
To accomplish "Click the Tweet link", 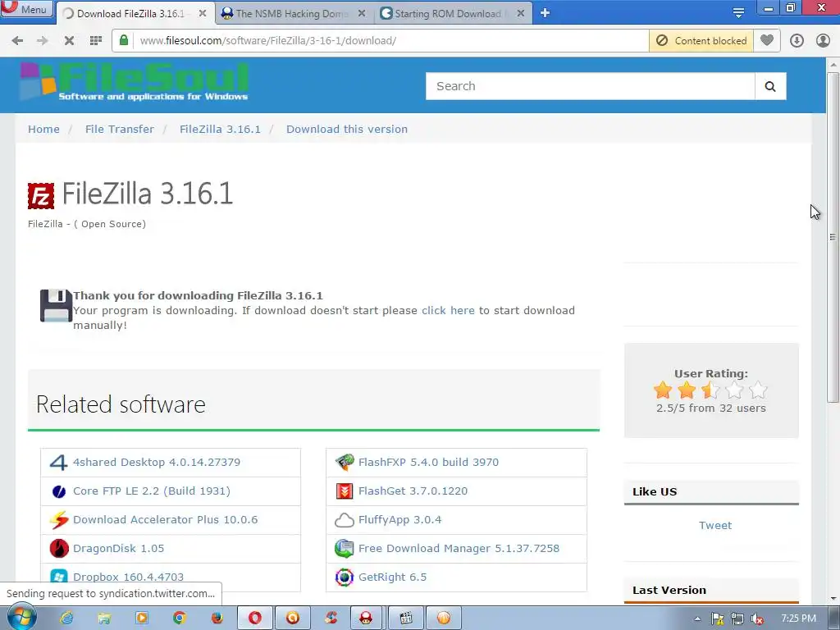I will pos(715,526).
